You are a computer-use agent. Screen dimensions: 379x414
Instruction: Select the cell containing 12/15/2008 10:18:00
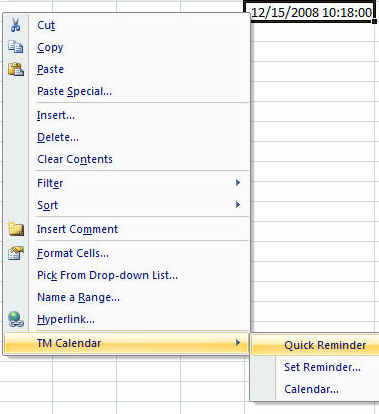point(311,12)
